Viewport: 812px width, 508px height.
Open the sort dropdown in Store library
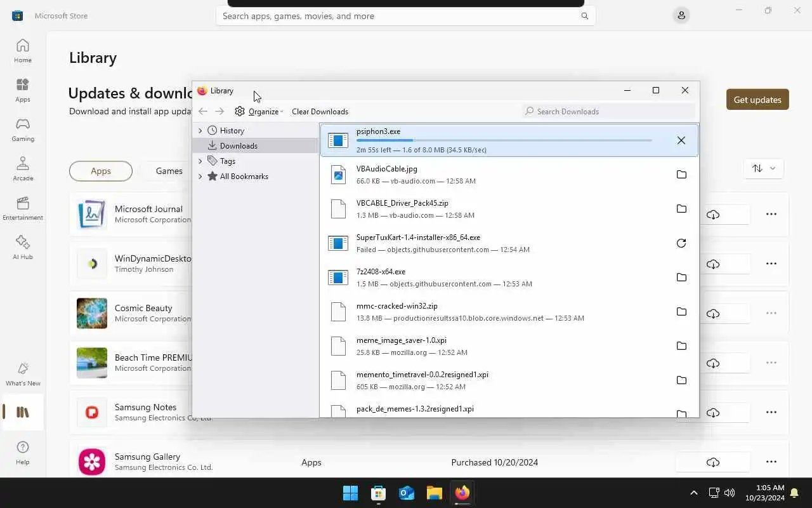coord(764,168)
